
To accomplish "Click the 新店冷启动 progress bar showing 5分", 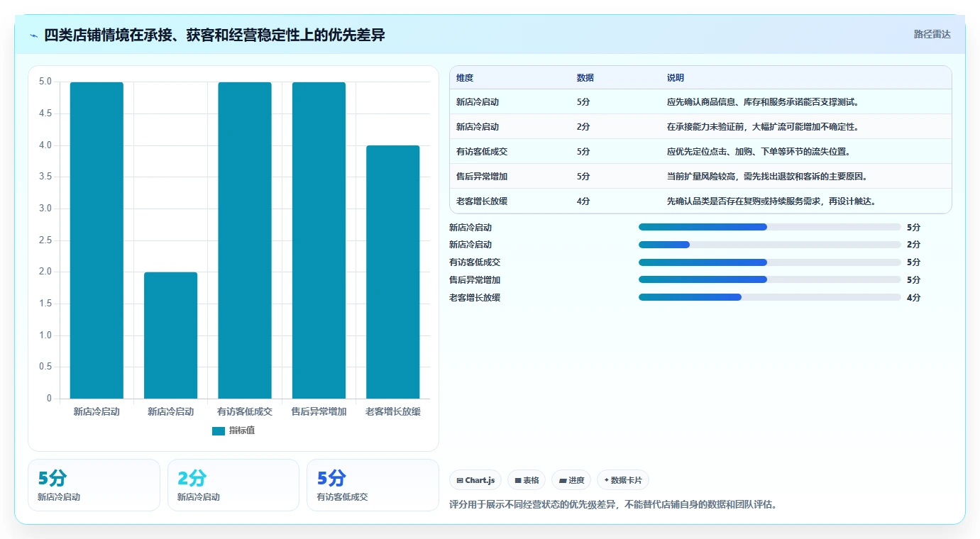I will (770, 227).
